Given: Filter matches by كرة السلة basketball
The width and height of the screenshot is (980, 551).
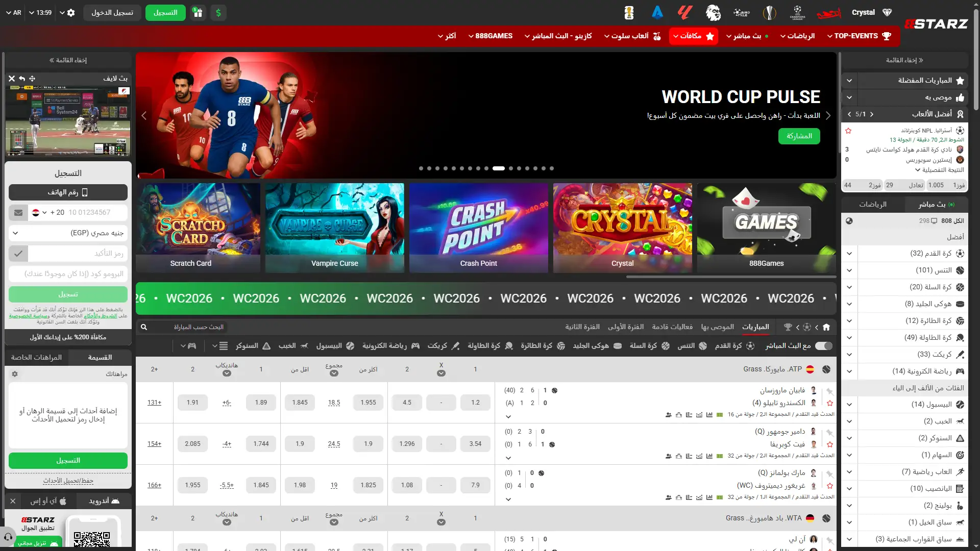Looking at the screenshot, I should coord(649,346).
